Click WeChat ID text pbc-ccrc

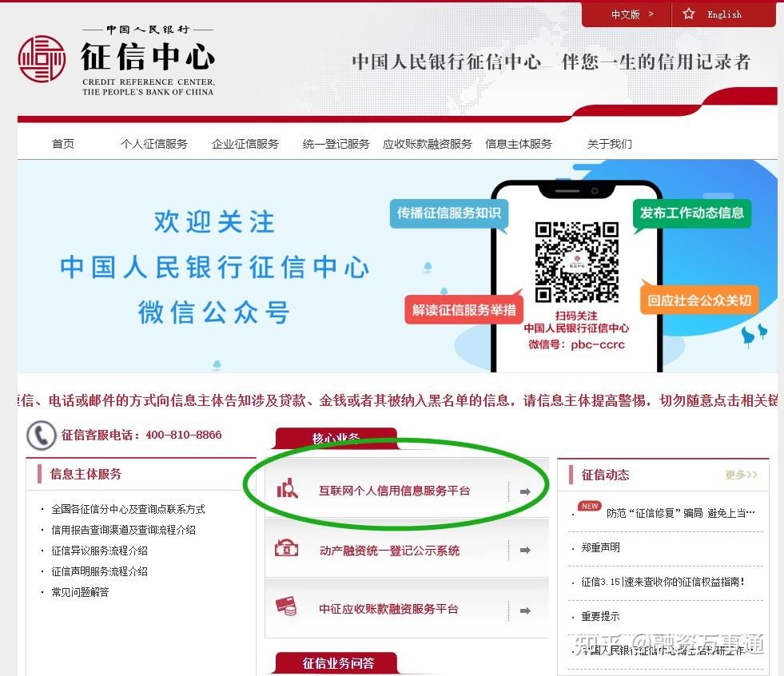[x=598, y=344]
